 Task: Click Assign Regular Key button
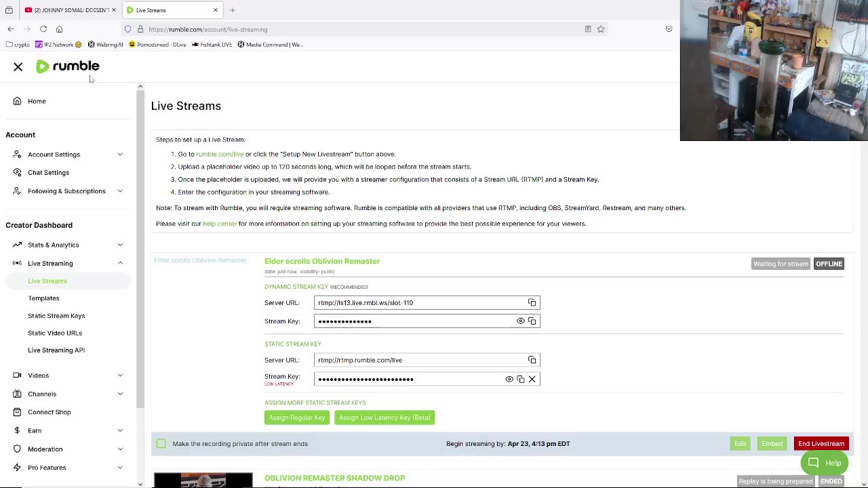click(297, 418)
